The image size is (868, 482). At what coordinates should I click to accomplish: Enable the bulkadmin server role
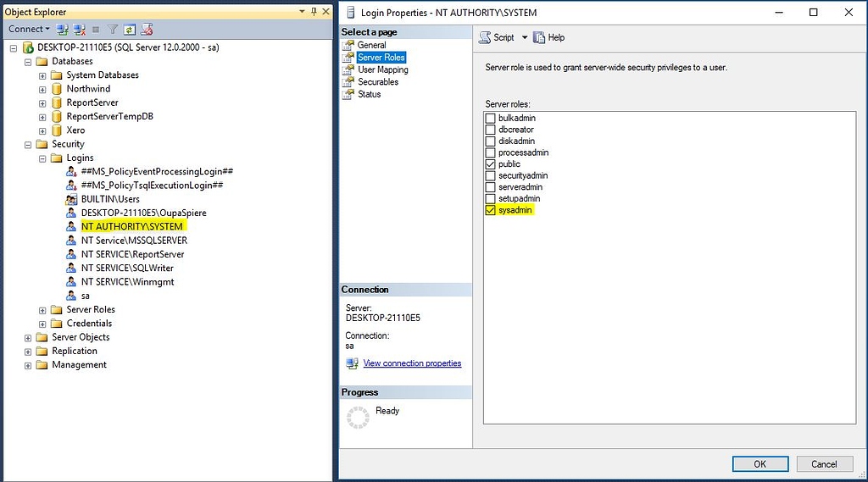[x=490, y=118]
